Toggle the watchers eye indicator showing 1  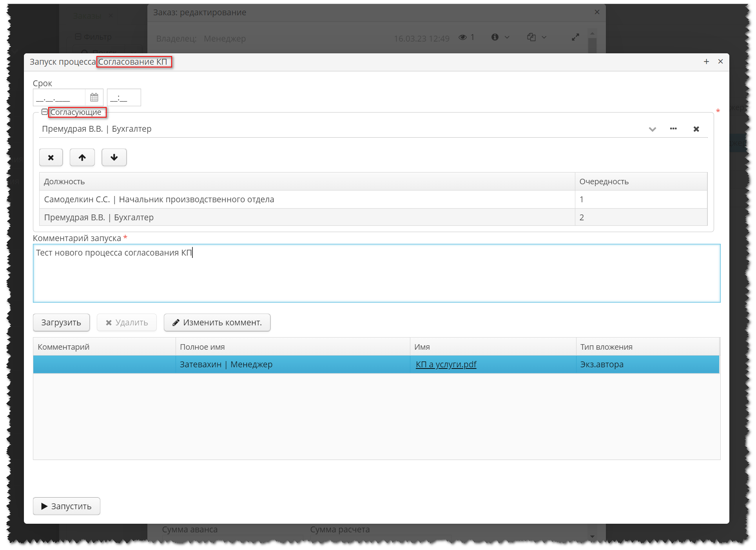(x=463, y=37)
